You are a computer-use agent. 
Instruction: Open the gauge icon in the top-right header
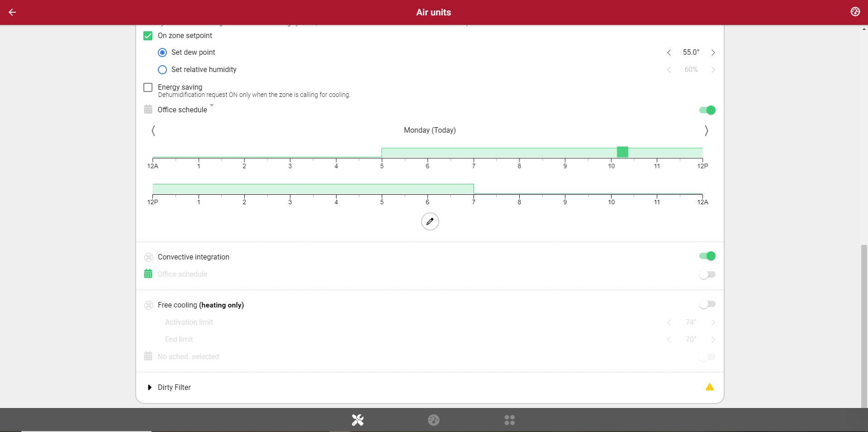pyautogui.click(x=855, y=12)
